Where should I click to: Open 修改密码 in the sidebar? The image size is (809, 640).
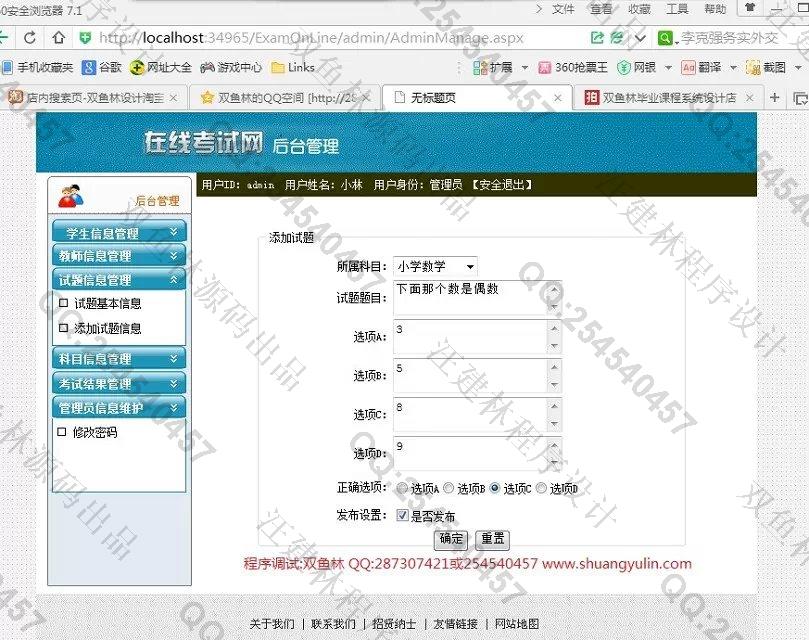click(x=95, y=432)
